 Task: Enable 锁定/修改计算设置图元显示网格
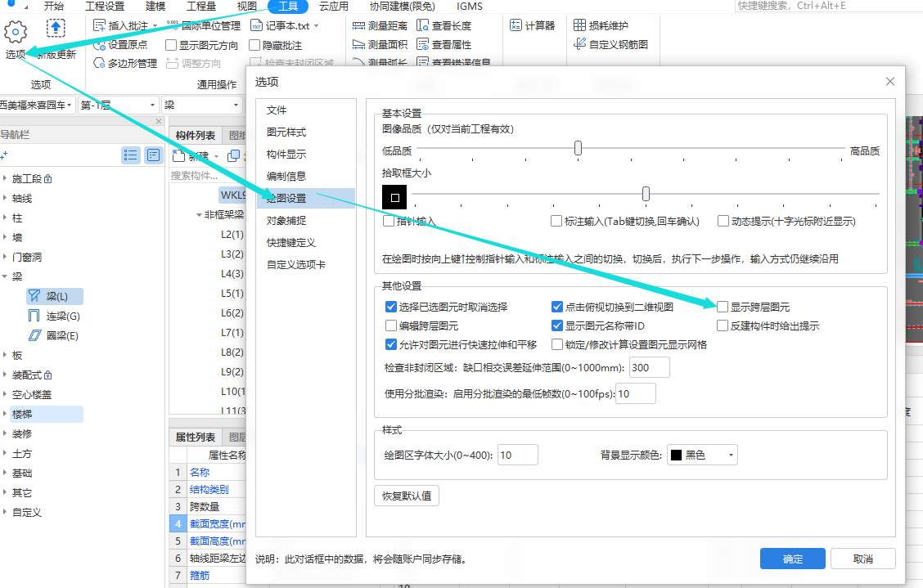coord(557,344)
